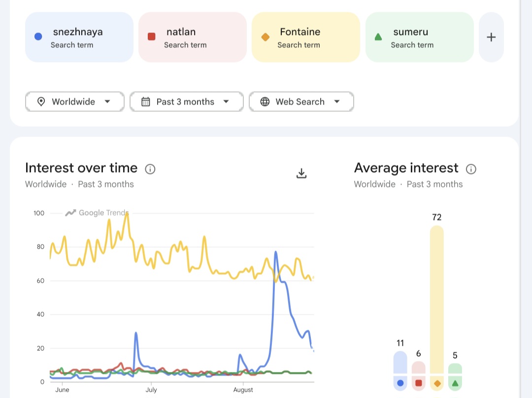532x398 pixels.
Task: Open the info icon beside Average interest
Action: 471,169
